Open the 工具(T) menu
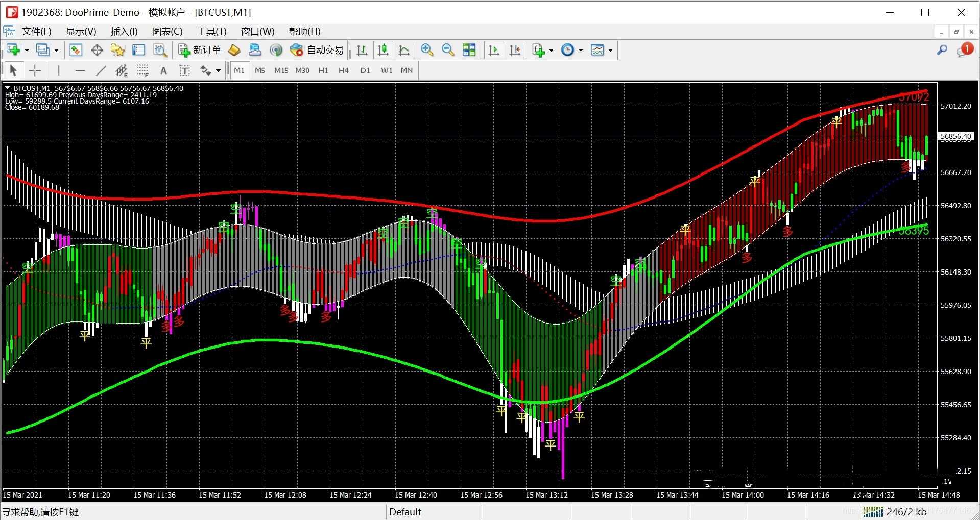 211,31
